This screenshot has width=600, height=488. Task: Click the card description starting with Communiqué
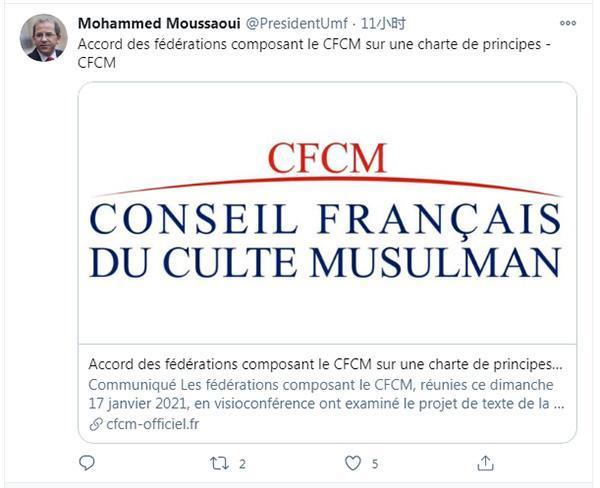(x=326, y=395)
